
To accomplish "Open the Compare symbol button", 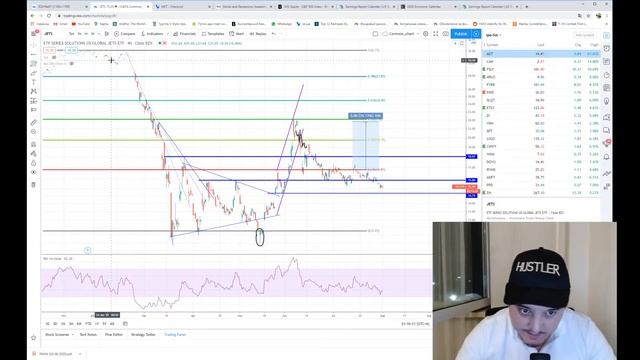I will point(124,33).
